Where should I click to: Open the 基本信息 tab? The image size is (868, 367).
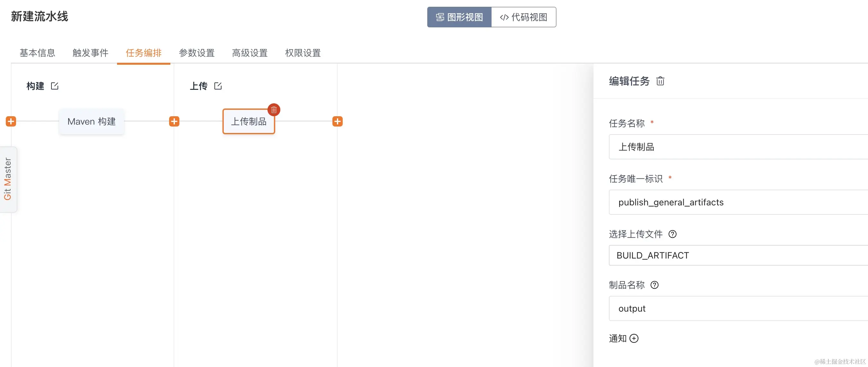coord(37,53)
